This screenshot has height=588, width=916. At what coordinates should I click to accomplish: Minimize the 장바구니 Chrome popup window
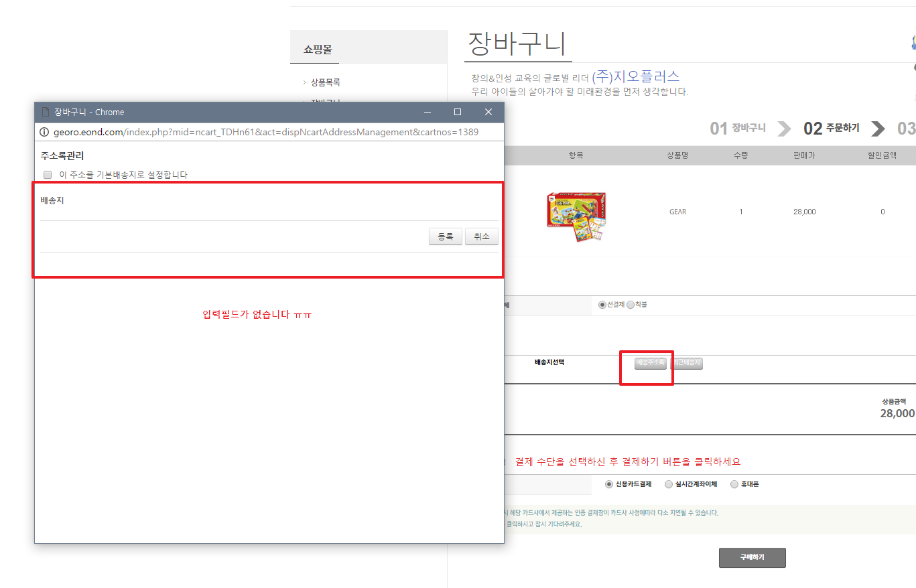tap(428, 112)
